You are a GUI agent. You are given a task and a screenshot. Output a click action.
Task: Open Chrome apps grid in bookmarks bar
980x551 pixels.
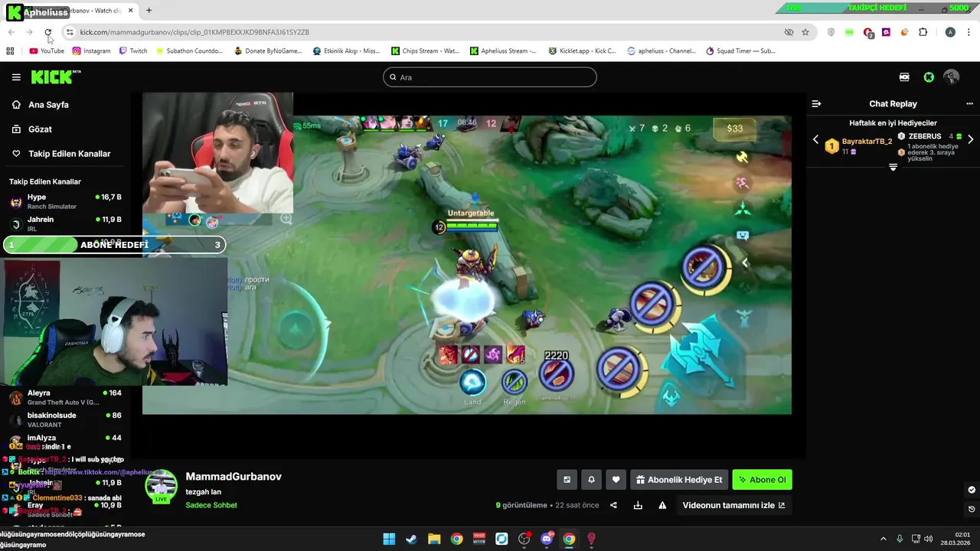click(10, 51)
